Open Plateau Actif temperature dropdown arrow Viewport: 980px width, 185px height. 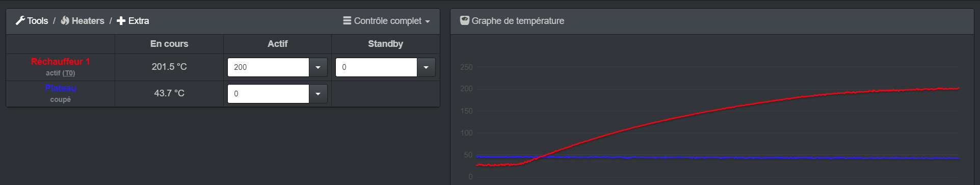[318, 94]
